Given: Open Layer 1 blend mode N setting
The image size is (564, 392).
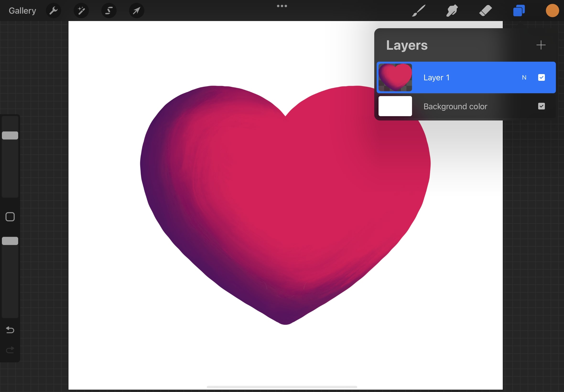Looking at the screenshot, I should (x=524, y=78).
